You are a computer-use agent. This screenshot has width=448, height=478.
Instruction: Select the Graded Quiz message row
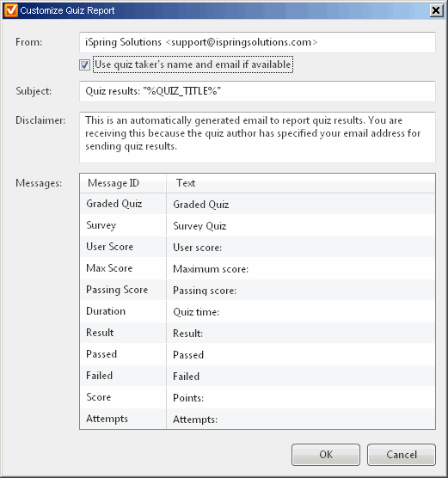click(x=257, y=204)
